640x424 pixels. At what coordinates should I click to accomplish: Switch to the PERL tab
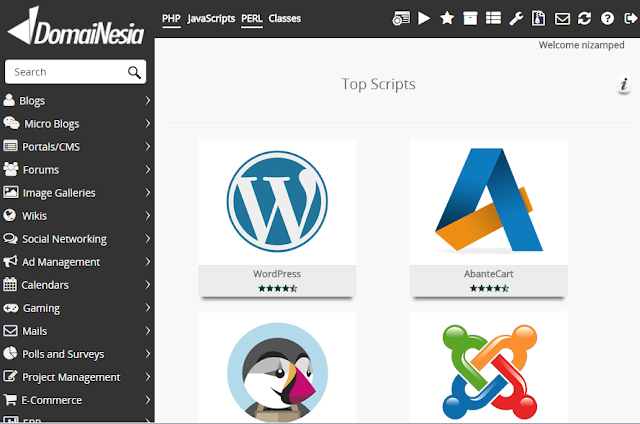251,19
